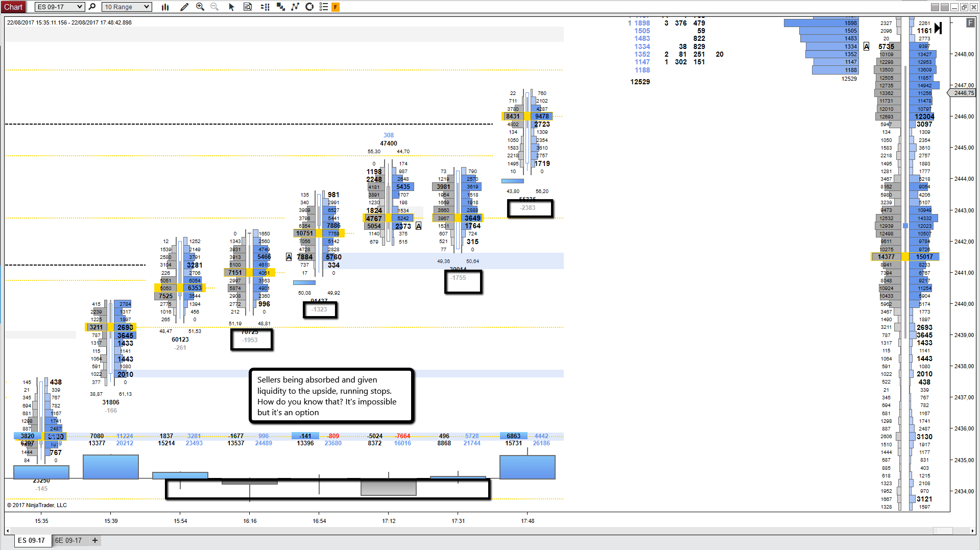Screen dimensions: 980x550
Task: Click the 31806 volume total label
Action: (x=111, y=402)
